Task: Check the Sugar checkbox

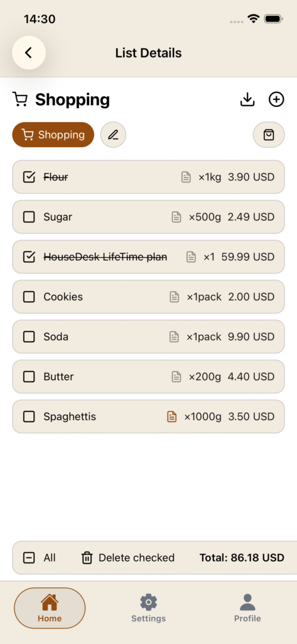Action: (29, 217)
